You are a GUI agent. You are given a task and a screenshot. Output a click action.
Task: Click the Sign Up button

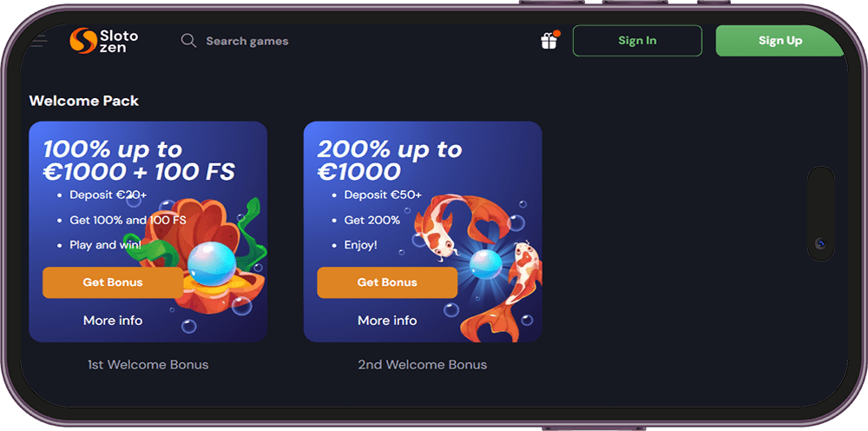coord(780,41)
